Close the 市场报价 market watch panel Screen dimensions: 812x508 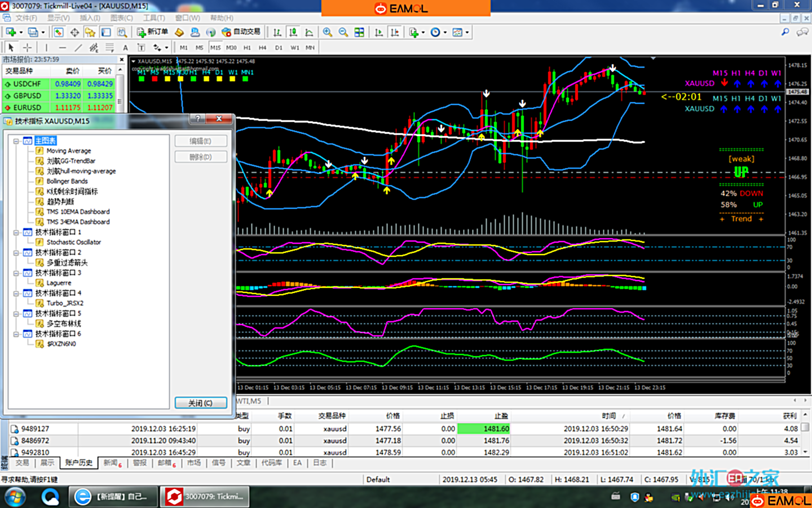click(121, 59)
